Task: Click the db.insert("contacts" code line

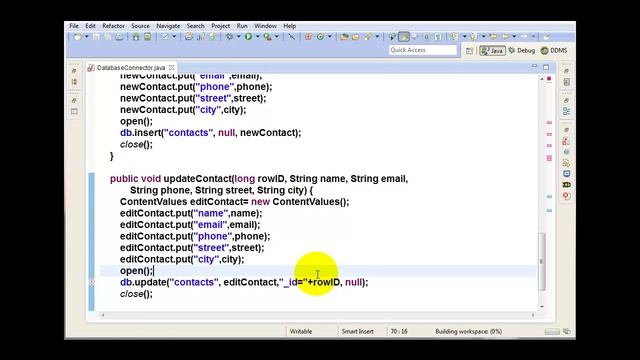Action: point(210,133)
